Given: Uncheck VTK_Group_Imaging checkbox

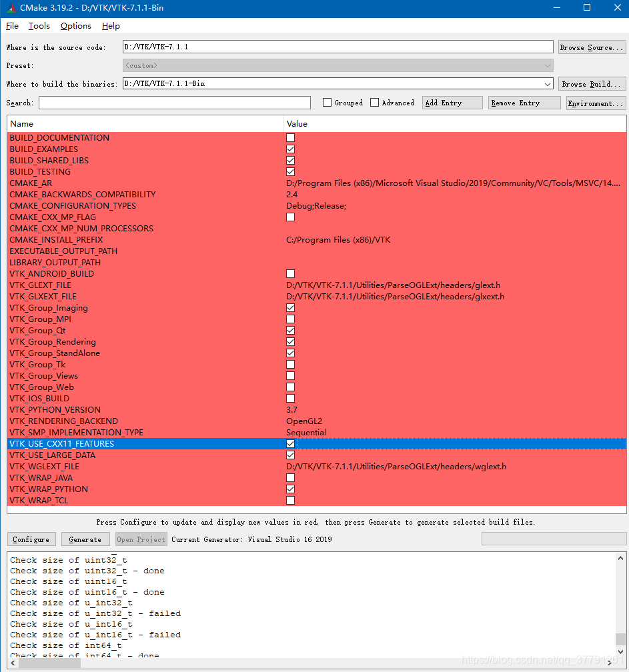Looking at the screenshot, I should (291, 308).
